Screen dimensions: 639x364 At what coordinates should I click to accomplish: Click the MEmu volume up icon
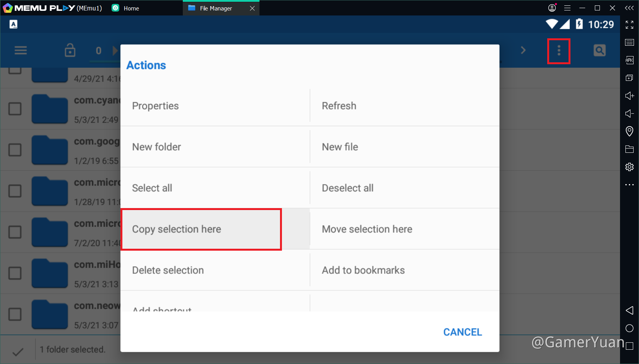point(629,96)
